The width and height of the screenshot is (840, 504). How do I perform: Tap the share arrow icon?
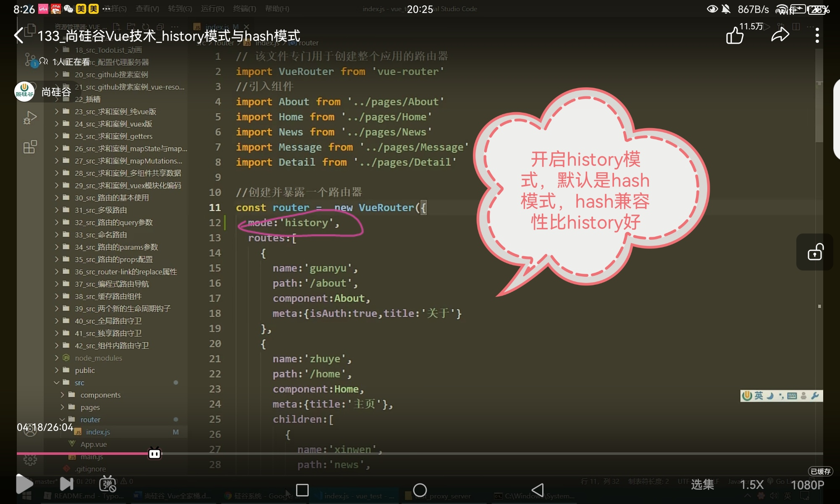780,35
